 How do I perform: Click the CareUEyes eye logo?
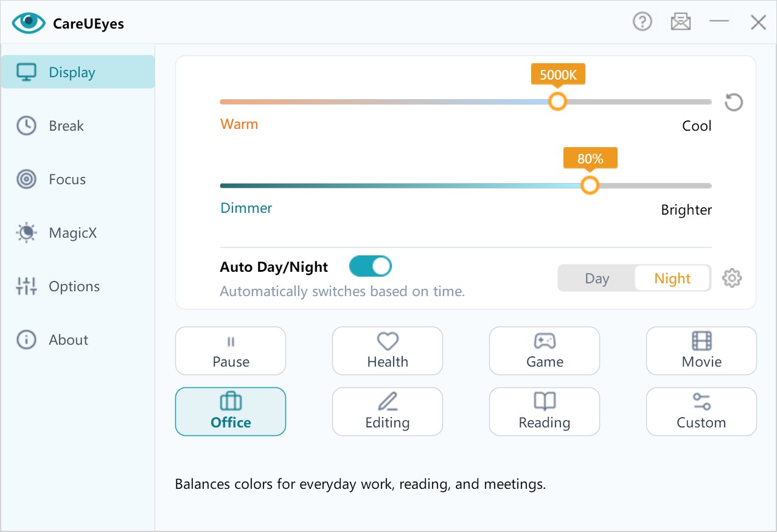click(x=29, y=23)
